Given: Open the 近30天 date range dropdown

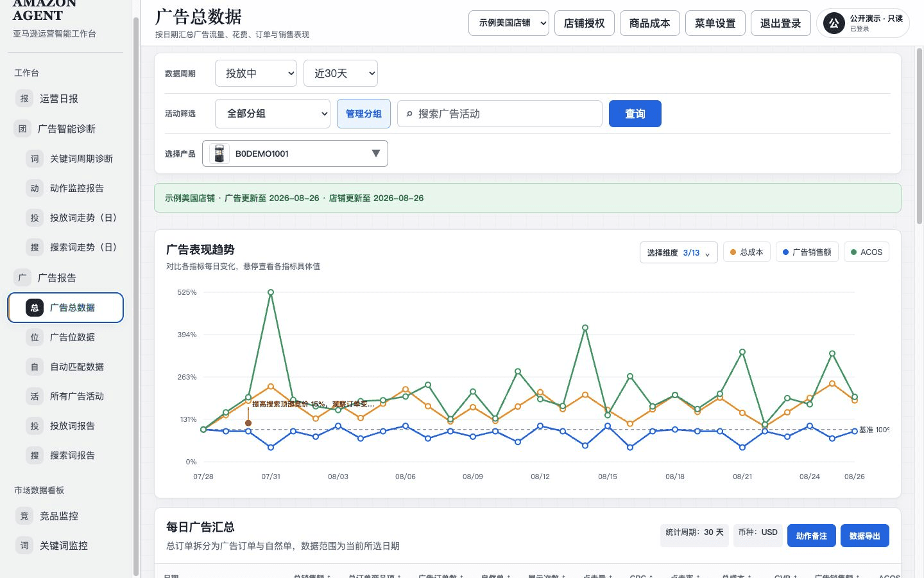Looking at the screenshot, I should coord(341,73).
